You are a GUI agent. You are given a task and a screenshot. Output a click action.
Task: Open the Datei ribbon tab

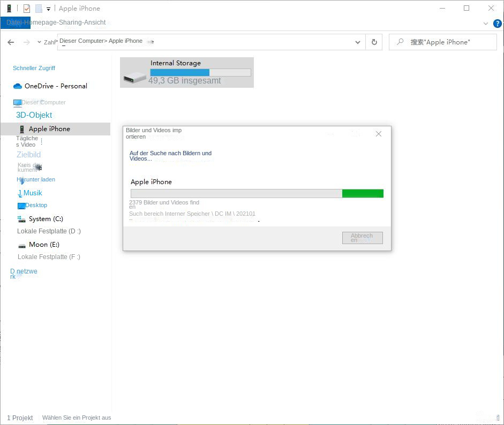point(15,22)
